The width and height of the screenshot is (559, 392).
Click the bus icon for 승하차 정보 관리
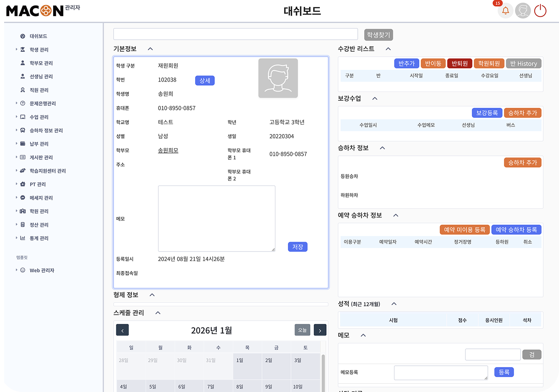click(x=23, y=131)
